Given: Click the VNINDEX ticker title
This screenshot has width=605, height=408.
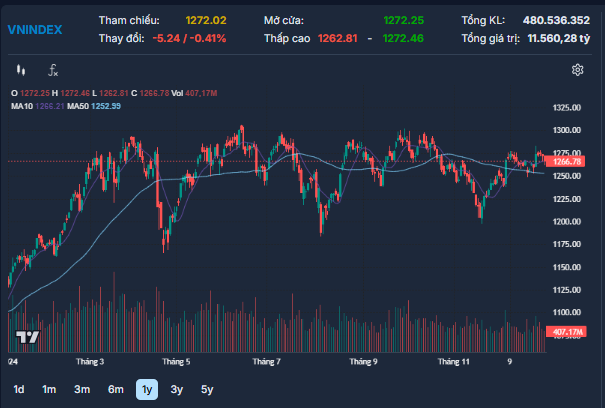Looking at the screenshot, I should click(x=34, y=29).
